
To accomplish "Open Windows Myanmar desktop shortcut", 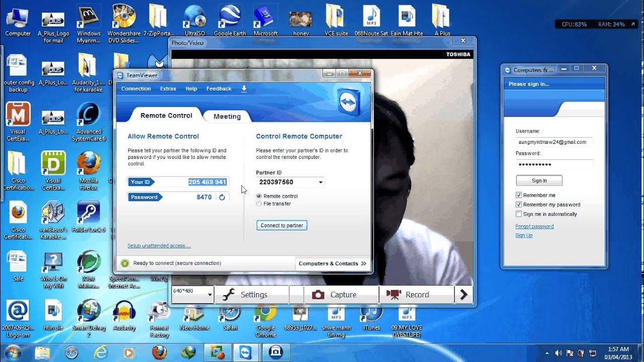I will pyautogui.click(x=89, y=24).
